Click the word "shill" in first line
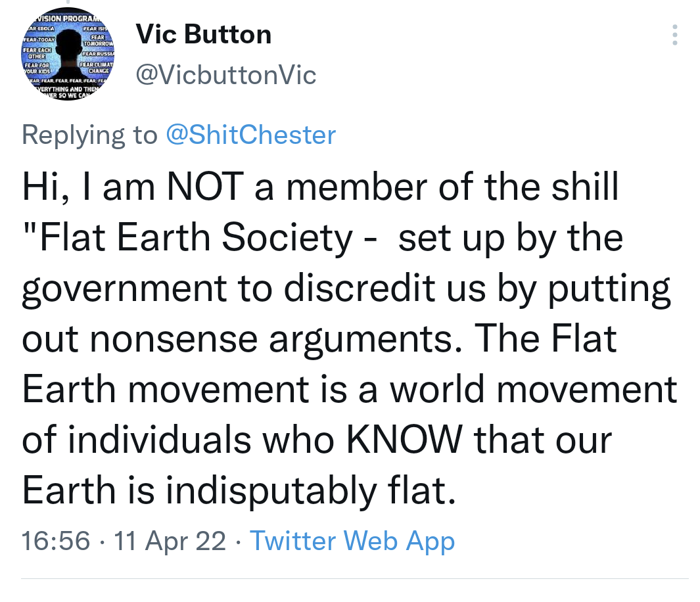Screen dimensions: 700x602 586,188
